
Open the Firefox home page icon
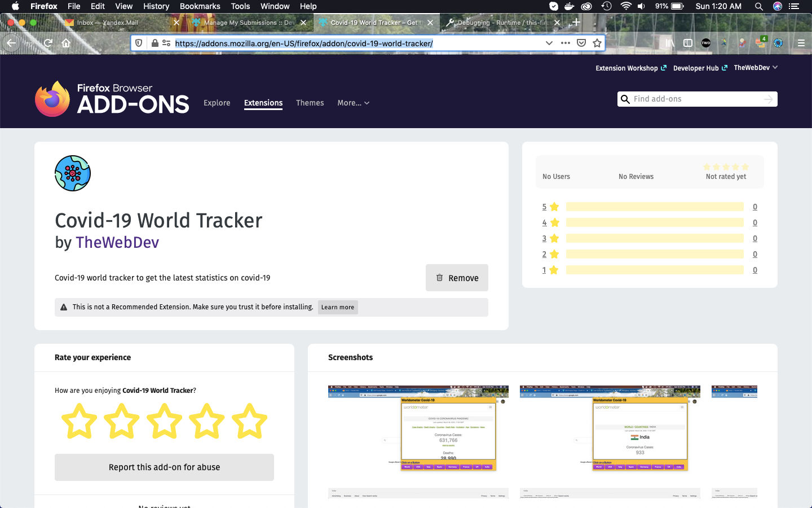66,43
